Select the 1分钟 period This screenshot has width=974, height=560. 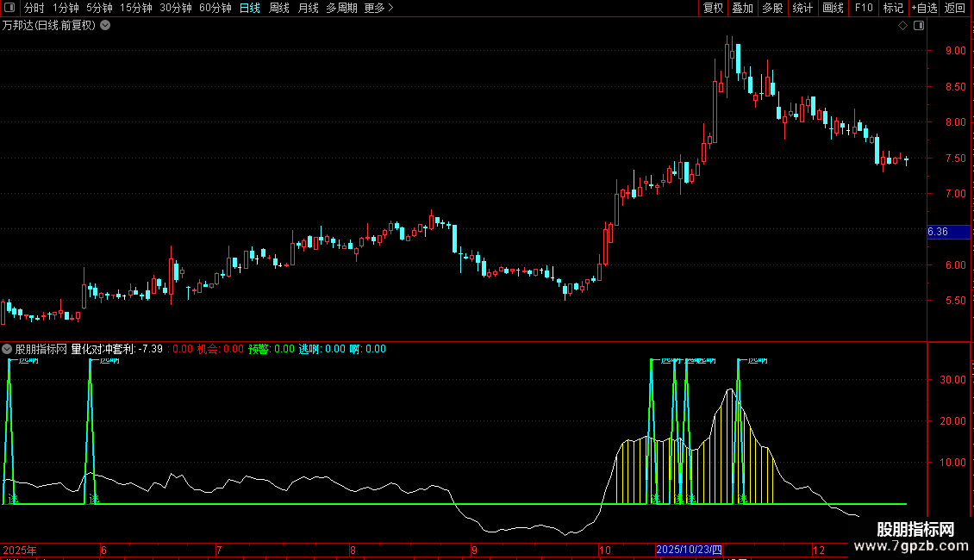(x=66, y=8)
